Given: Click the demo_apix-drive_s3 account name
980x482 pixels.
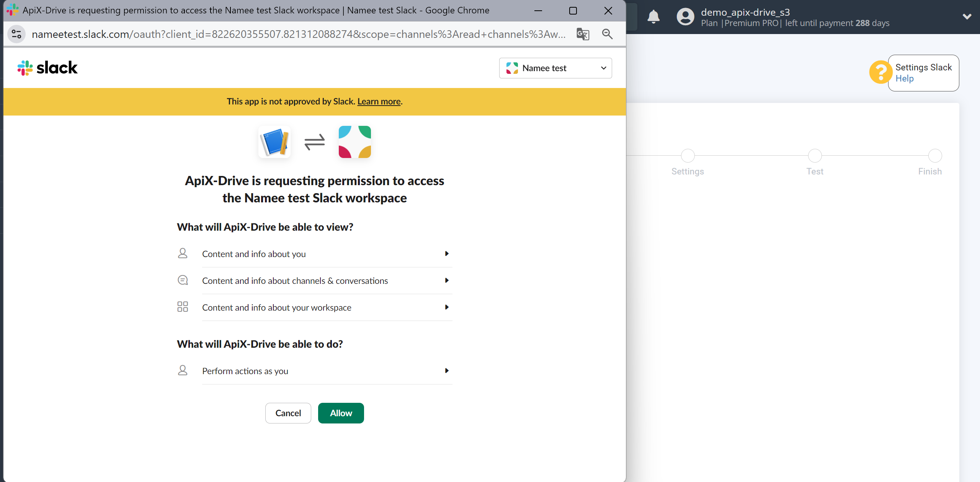Looking at the screenshot, I should [745, 12].
